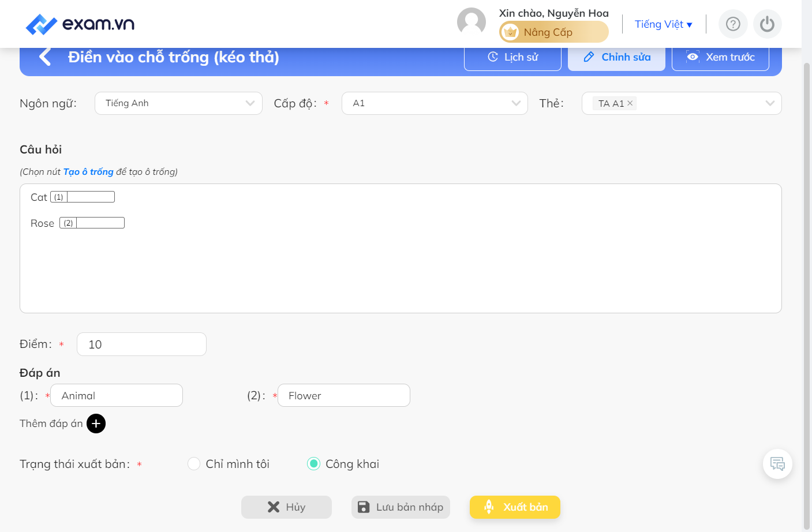Select the Chỉ mình tôi radio
This screenshot has height=532, width=812.
(x=194, y=464)
